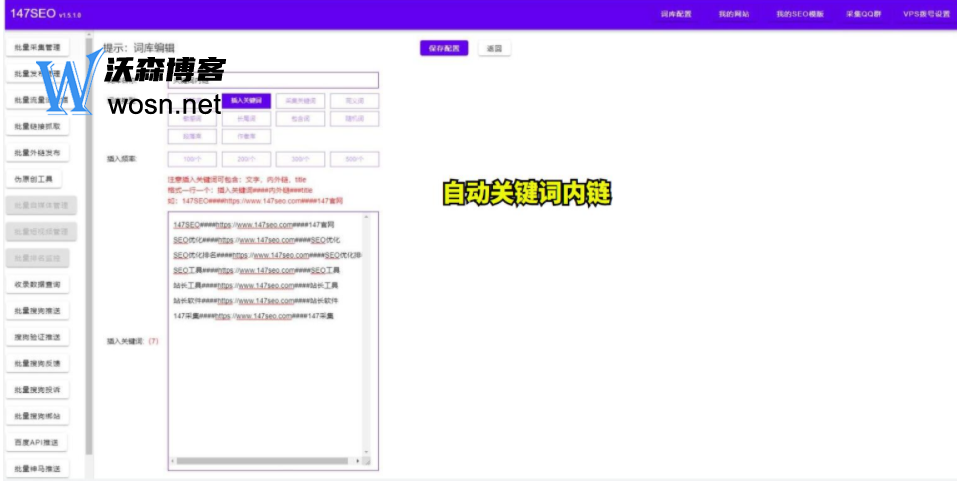Viewport: 957px width, 487px height.
Task: Open 批量链接抓取 in the sidebar
Action: click(x=37, y=126)
